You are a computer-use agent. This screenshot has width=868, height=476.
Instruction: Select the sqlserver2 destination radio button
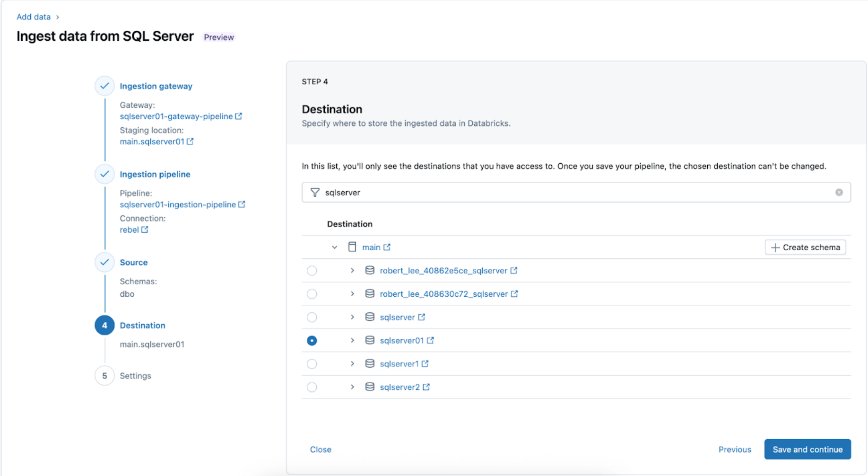(x=312, y=387)
